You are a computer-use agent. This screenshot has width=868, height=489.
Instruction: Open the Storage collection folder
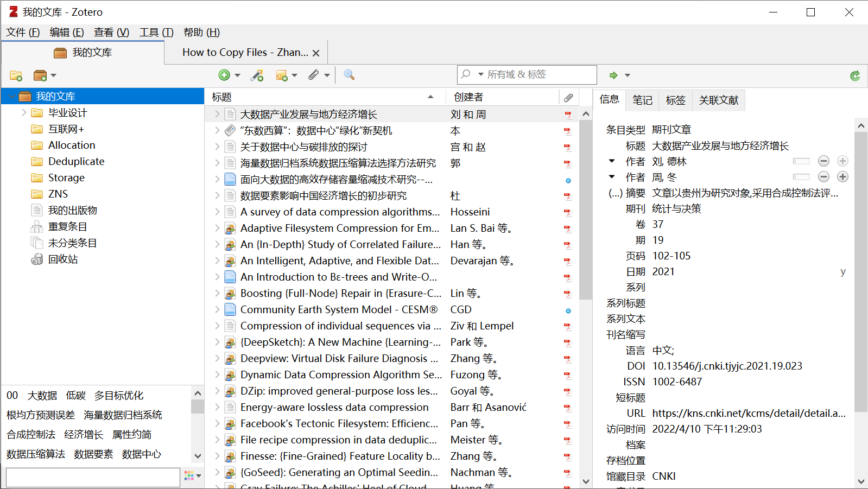coord(66,178)
